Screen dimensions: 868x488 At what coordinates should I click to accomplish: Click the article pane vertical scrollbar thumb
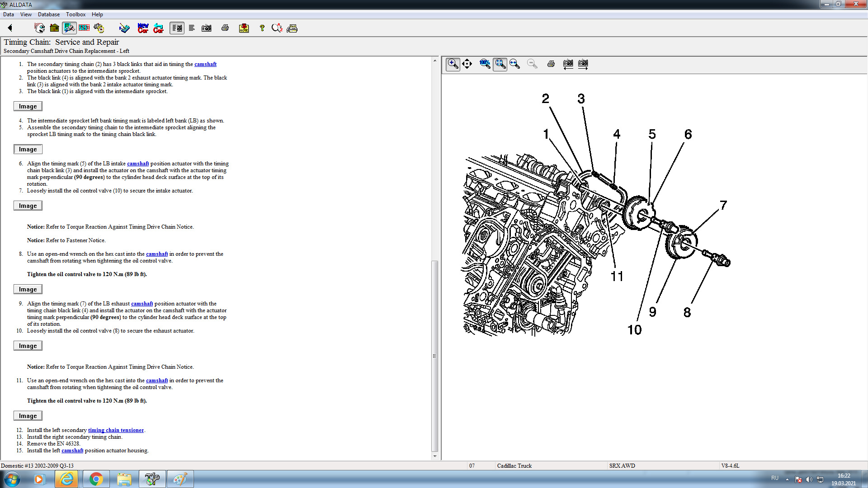click(x=434, y=356)
